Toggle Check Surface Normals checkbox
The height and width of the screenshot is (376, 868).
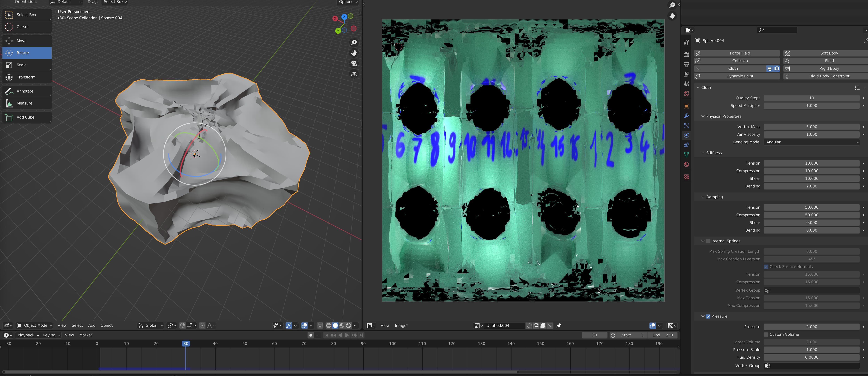click(766, 267)
